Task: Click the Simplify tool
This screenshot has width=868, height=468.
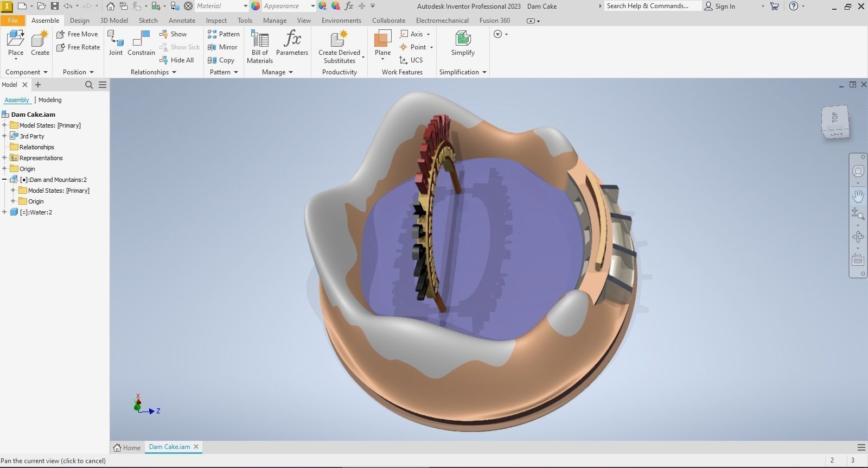Action: [x=463, y=43]
